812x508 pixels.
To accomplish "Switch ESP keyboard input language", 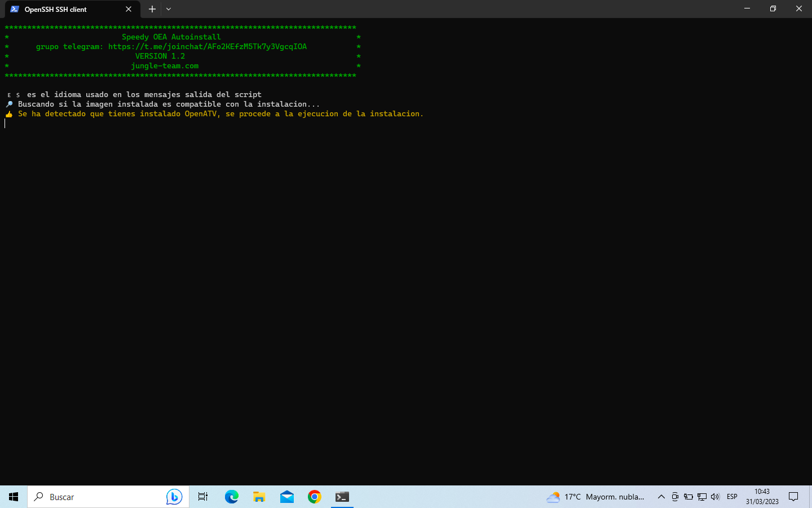I will 732,497.
